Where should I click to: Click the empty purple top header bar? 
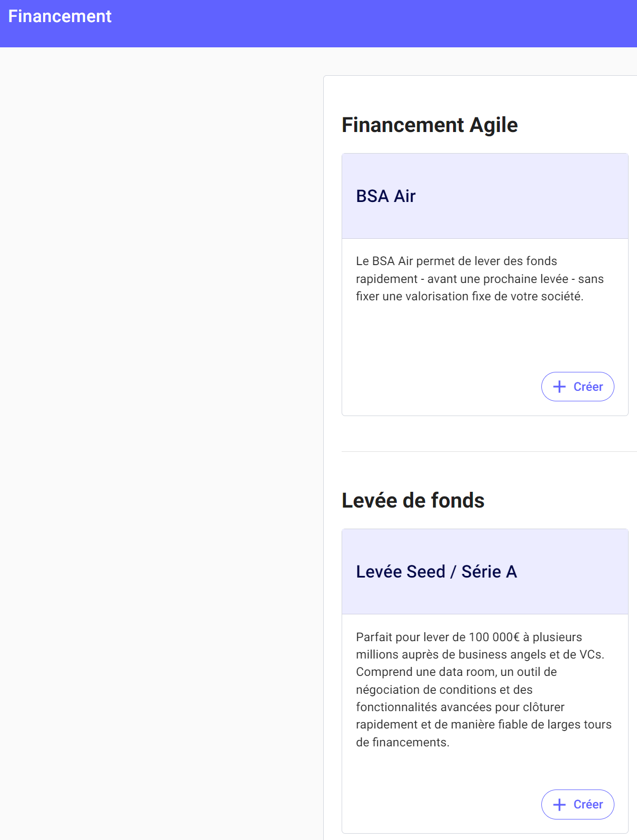tap(368, 24)
